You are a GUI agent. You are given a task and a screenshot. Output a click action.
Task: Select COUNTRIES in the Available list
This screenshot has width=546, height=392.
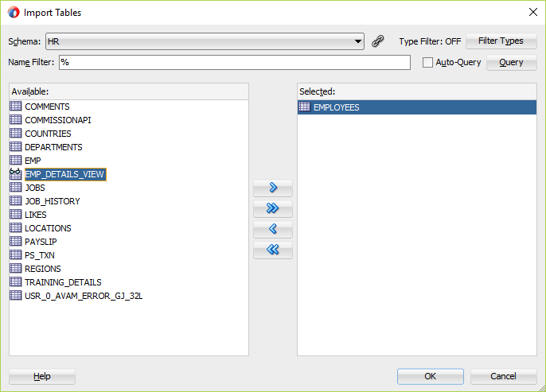(x=48, y=134)
